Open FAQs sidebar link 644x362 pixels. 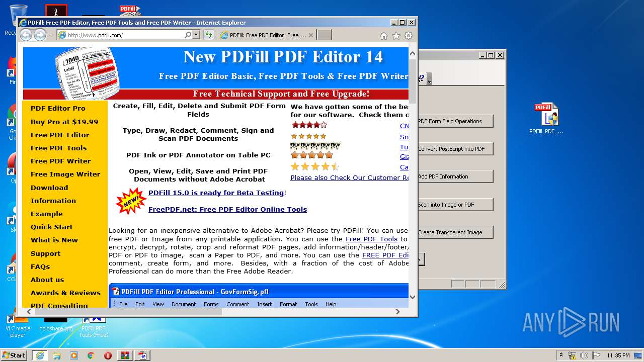click(40, 266)
